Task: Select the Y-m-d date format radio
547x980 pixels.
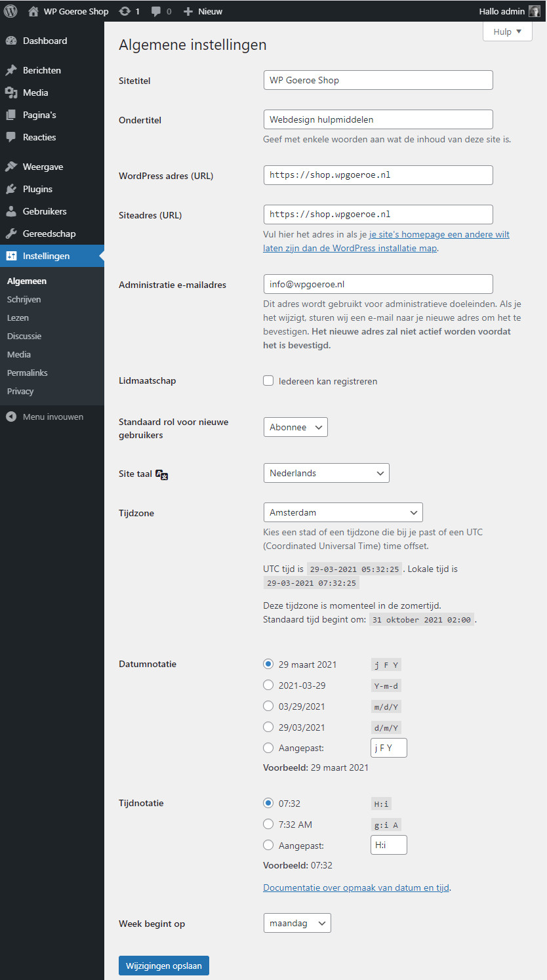Action: [268, 685]
